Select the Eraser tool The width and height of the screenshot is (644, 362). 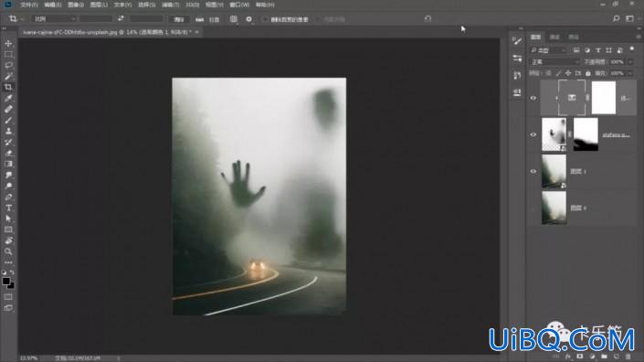pos(8,154)
